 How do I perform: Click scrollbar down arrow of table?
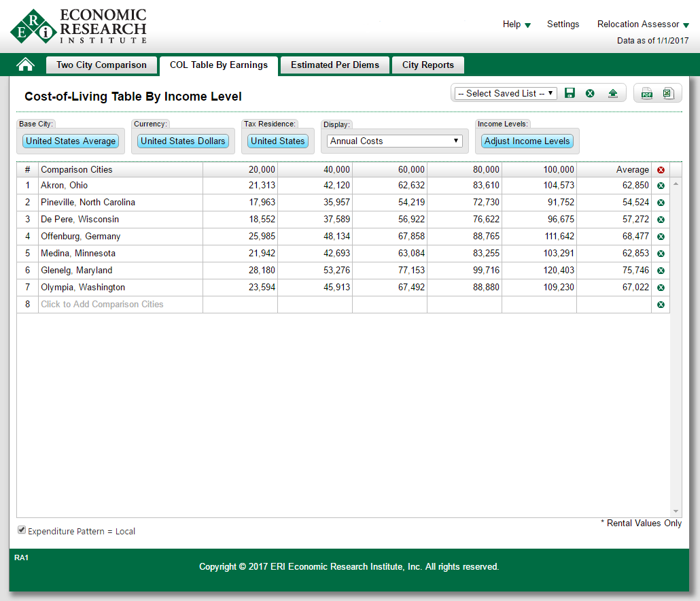coord(676,511)
